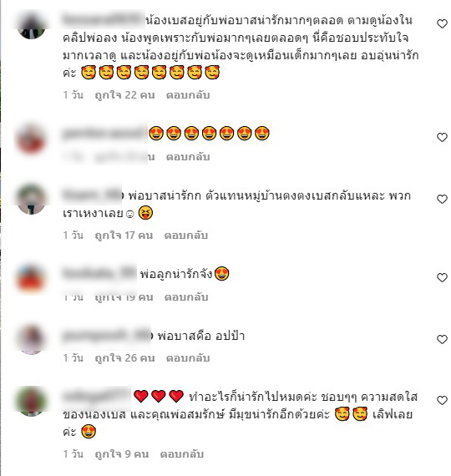Like the comment with 17 likes
451x476 pixels.
[x=442, y=199]
